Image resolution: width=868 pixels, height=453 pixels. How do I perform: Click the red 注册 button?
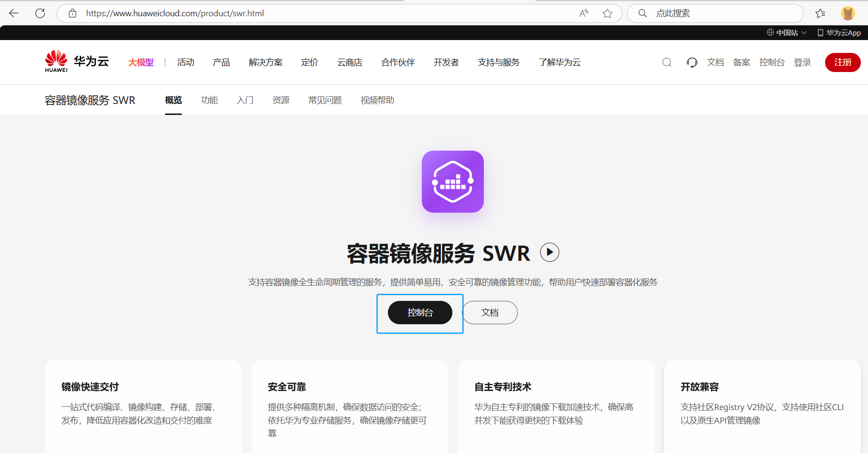coord(843,62)
